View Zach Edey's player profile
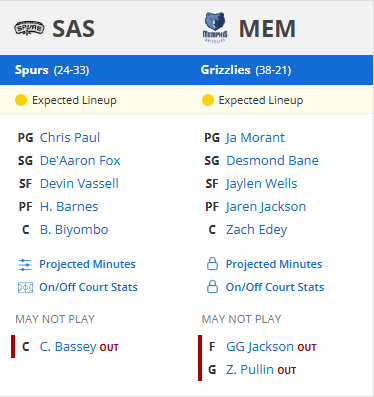This screenshot has width=374, height=397. click(256, 230)
